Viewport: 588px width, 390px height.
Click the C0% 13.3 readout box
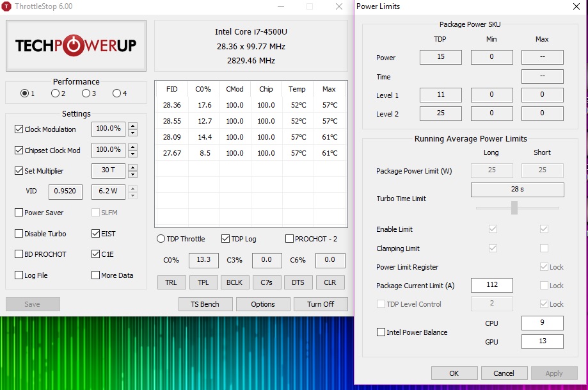[203, 260]
